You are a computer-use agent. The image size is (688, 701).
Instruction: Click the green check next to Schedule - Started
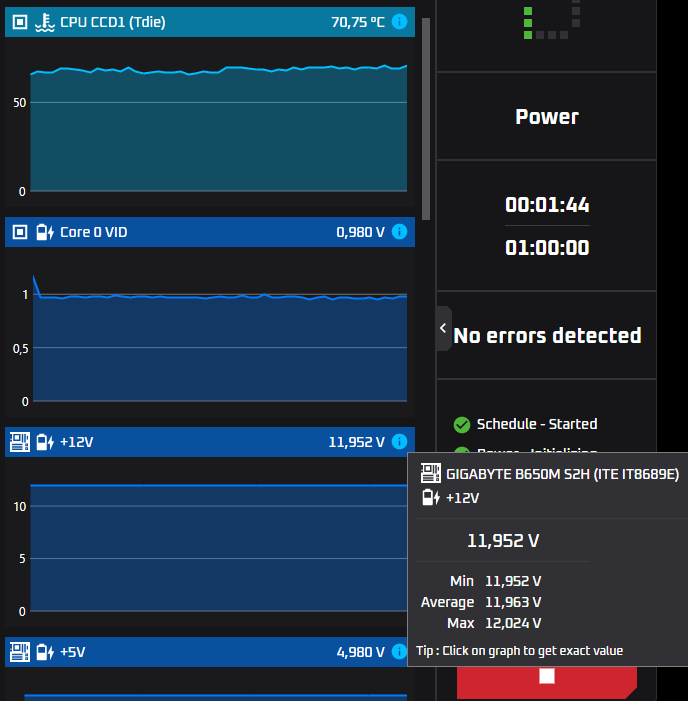(x=462, y=424)
